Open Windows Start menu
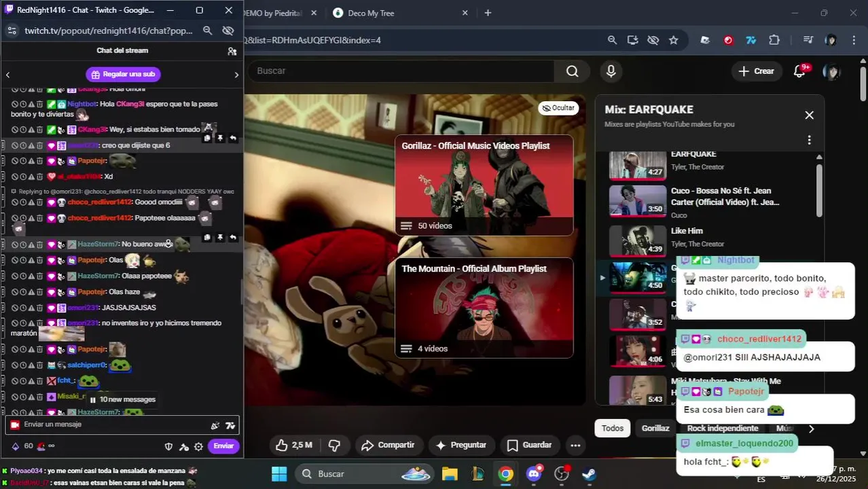Image resolution: width=868 pixels, height=489 pixels. click(x=279, y=474)
